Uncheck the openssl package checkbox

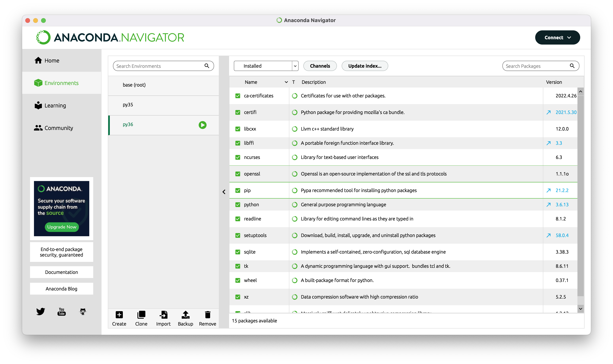click(x=238, y=174)
